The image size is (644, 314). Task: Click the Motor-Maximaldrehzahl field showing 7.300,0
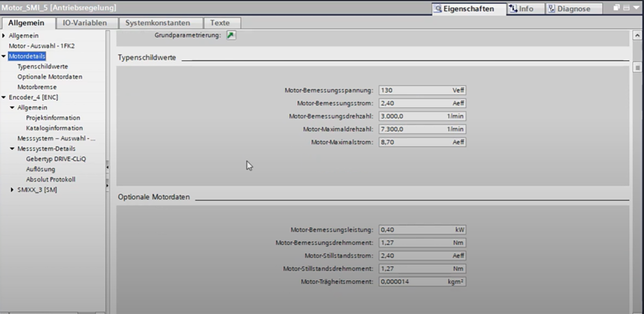coord(422,129)
